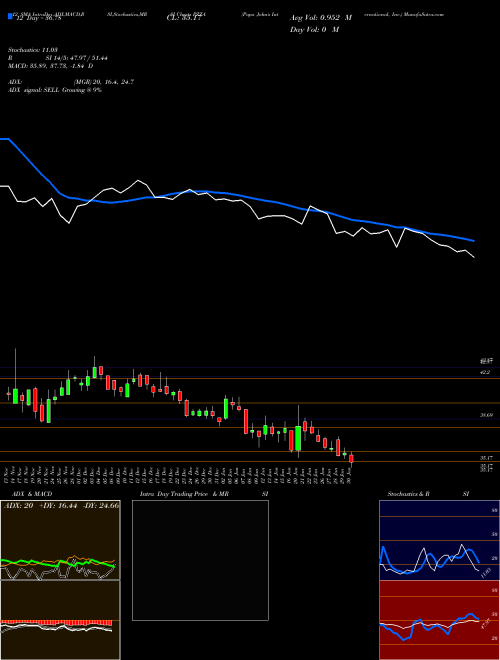The height and width of the screenshot is (660, 500).
Task: Click the final red candlestick on price chart
Action: click(x=351, y=458)
